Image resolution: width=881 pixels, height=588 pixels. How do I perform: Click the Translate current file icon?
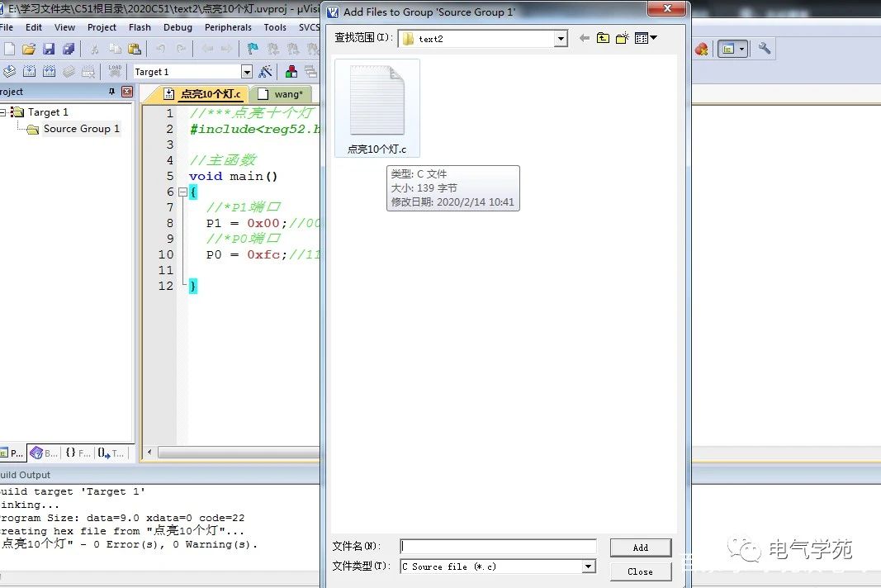point(9,71)
